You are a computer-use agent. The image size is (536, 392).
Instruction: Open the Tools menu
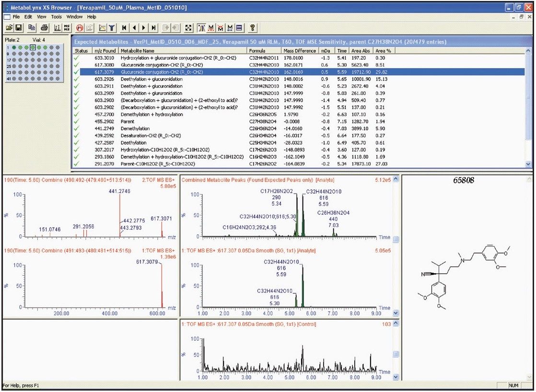click(x=57, y=17)
